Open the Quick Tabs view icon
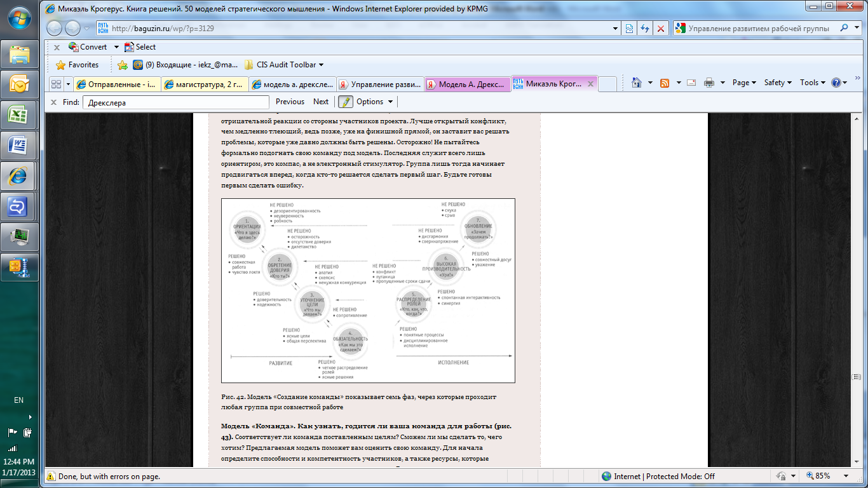The width and height of the screenshot is (868, 488). [x=56, y=84]
